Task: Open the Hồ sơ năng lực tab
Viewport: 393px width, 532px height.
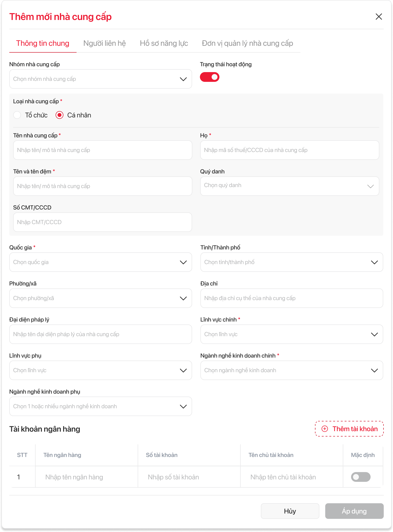Action: coord(164,43)
